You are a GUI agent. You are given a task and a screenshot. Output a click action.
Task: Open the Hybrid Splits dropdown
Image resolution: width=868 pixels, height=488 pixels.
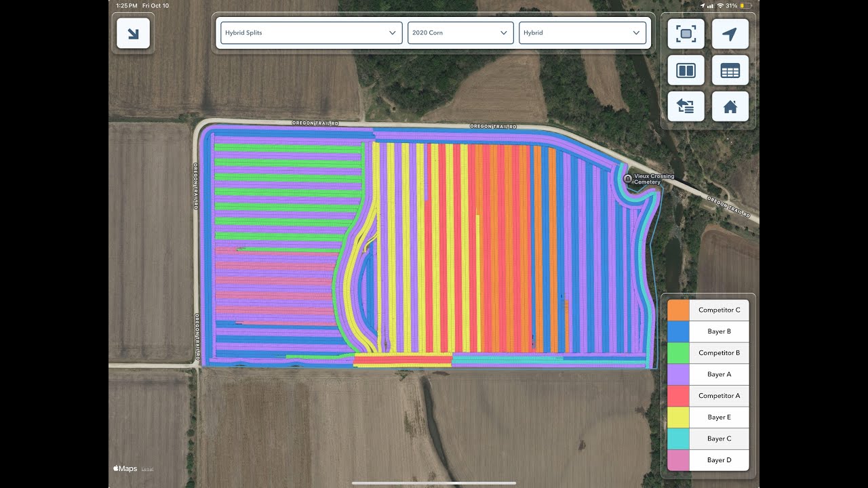311,33
